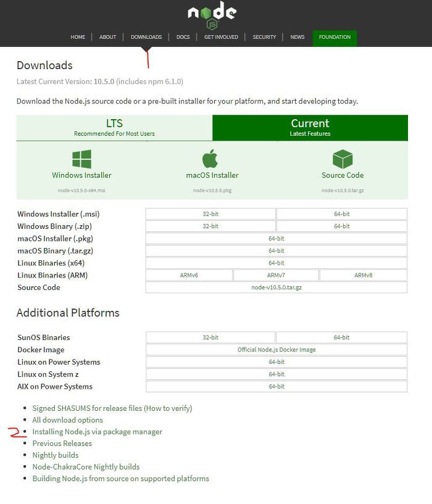The image size is (432, 504).
Task: Open the NEWS nav item
Action: point(297,37)
